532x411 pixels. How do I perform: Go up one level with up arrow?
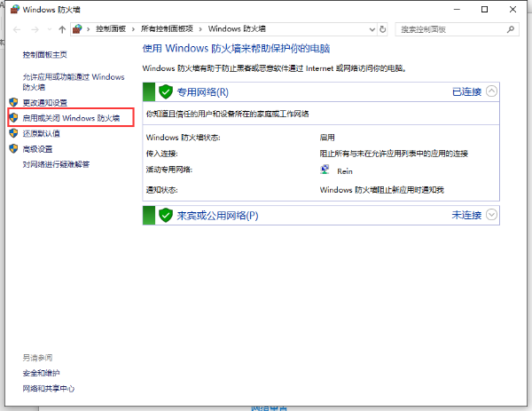click(62, 29)
